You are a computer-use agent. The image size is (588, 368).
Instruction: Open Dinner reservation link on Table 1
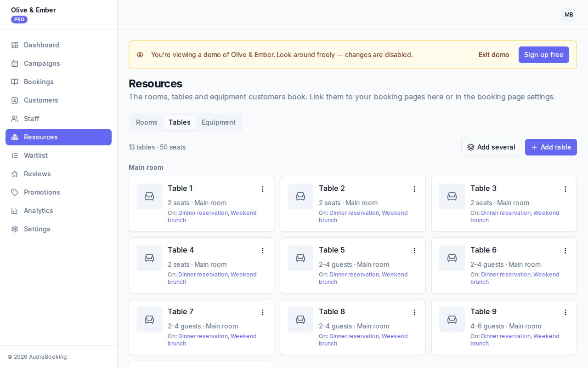click(204, 213)
